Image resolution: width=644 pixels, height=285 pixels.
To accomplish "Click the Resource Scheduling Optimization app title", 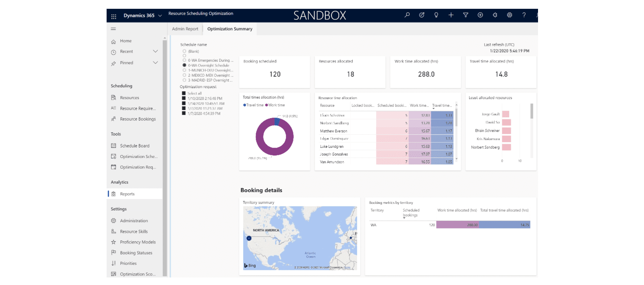I will click(x=201, y=14).
